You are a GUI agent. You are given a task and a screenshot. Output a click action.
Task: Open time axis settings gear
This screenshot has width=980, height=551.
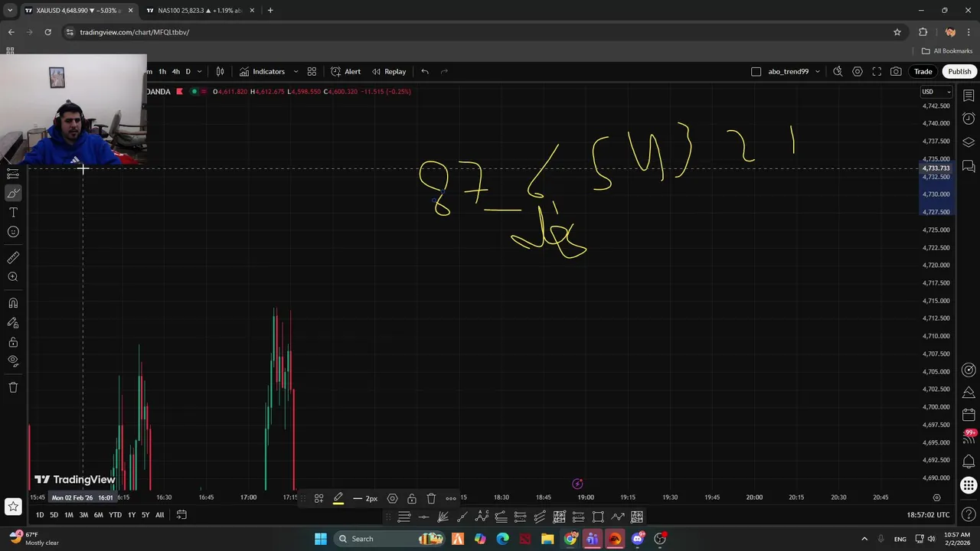pyautogui.click(x=936, y=497)
